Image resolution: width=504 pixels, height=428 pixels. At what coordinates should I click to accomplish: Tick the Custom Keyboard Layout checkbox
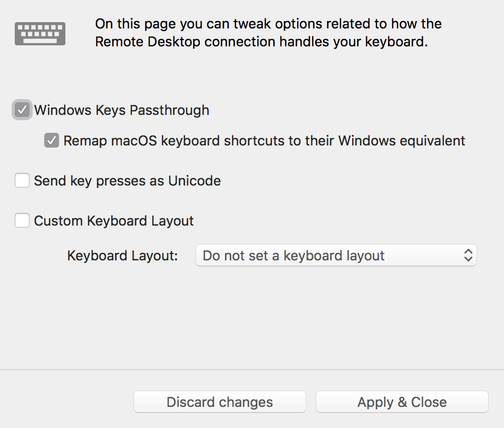point(22,220)
